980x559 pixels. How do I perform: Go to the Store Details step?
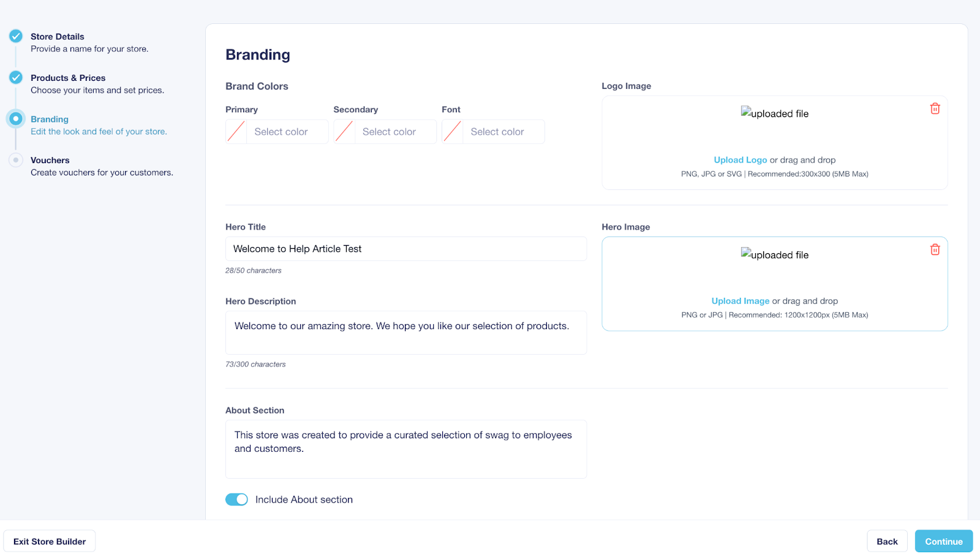[58, 37]
